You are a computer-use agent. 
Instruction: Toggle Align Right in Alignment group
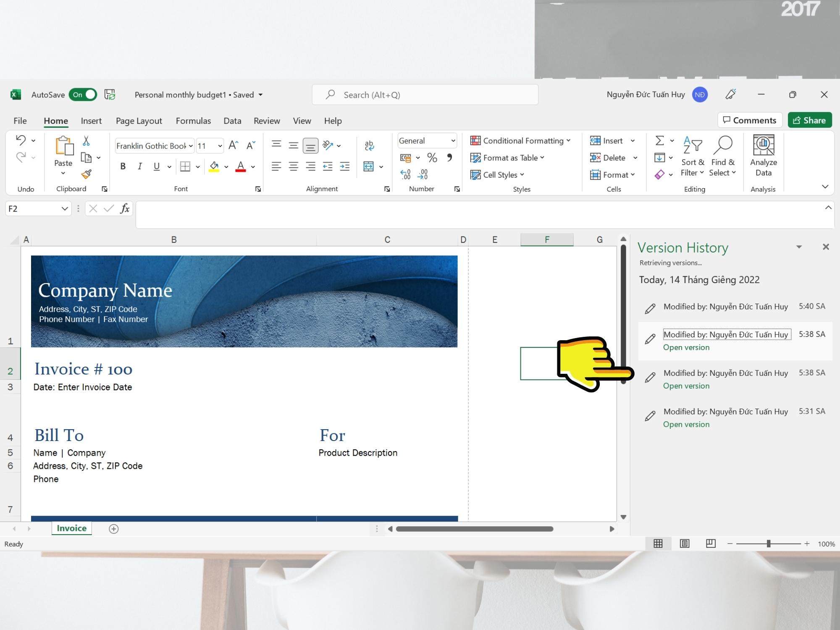pos(310,166)
